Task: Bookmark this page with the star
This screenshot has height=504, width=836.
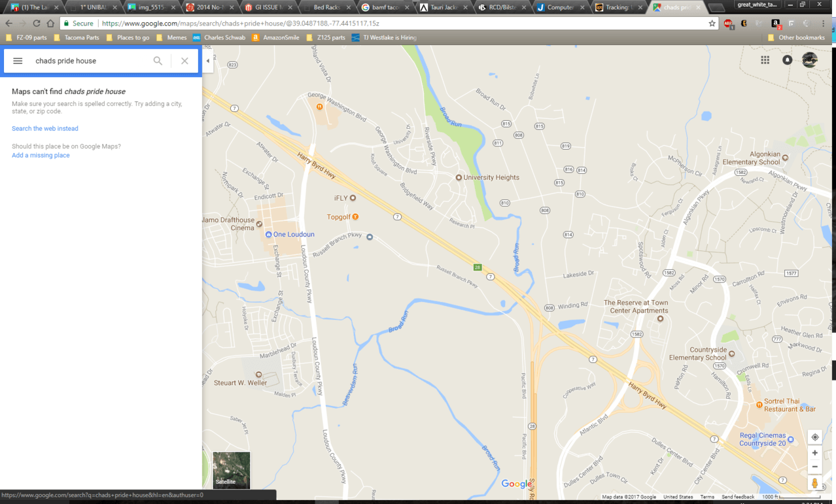Action: pos(712,24)
